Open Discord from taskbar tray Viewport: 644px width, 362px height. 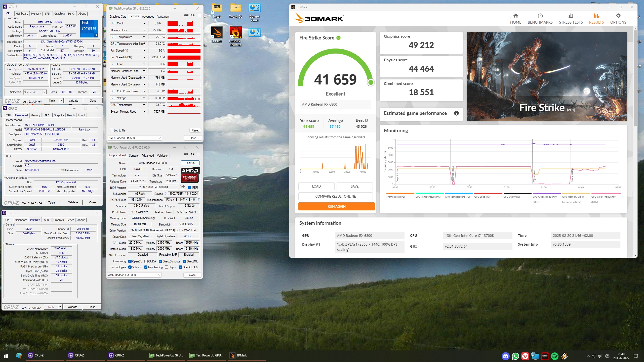pos(505,356)
